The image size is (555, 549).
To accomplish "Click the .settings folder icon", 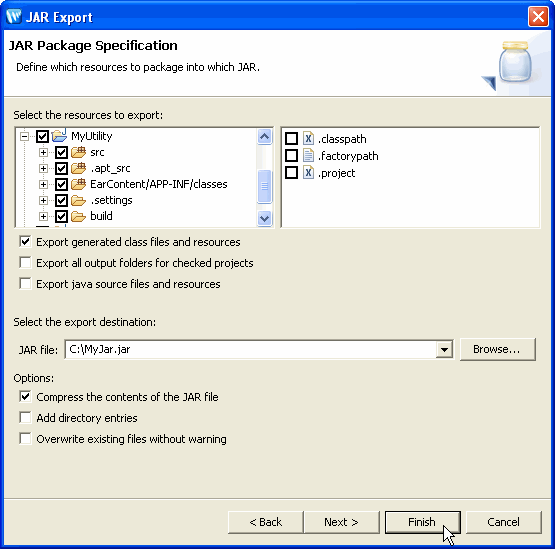I will pyautogui.click(x=78, y=200).
